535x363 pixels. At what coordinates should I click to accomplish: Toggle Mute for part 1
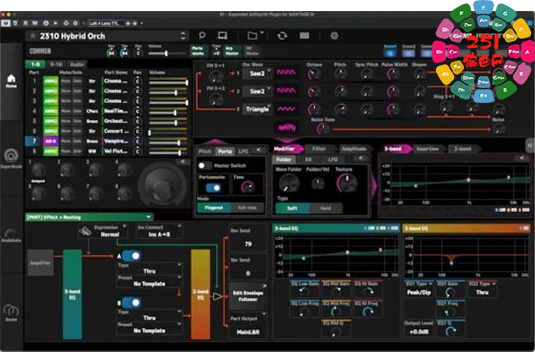[66, 81]
